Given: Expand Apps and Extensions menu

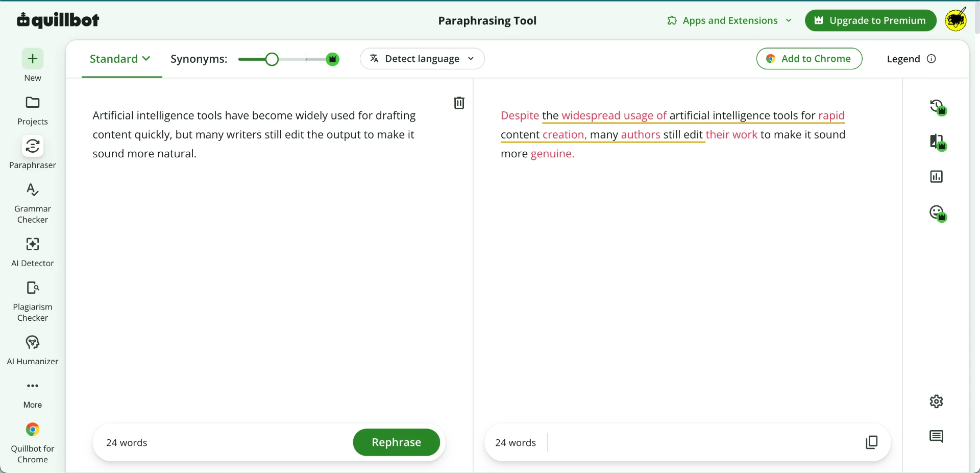Looking at the screenshot, I should 729,20.
